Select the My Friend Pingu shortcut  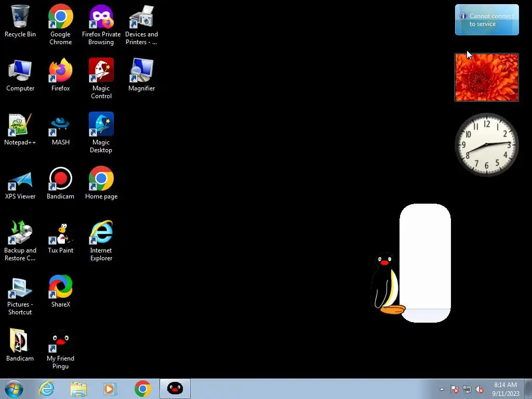[x=60, y=349]
